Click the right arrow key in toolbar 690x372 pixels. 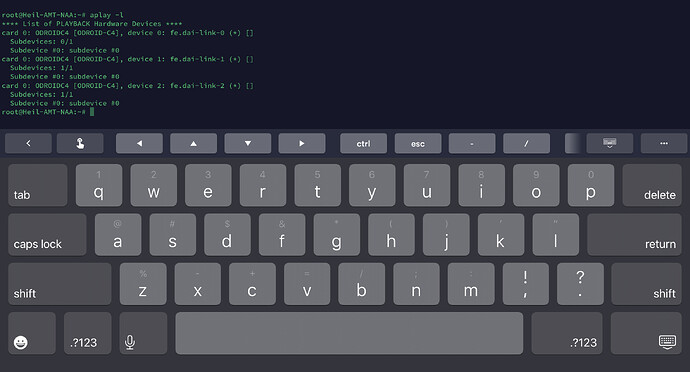[302, 144]
